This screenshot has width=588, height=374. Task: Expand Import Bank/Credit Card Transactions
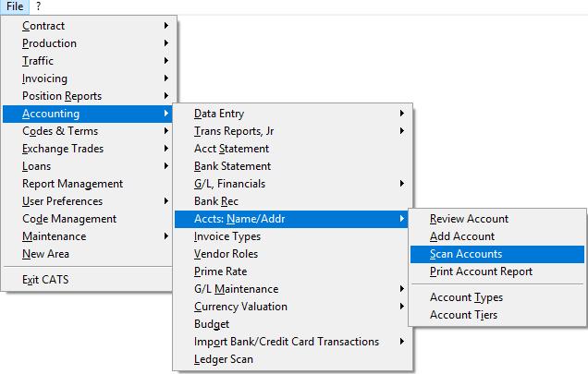tap(292, 342)
